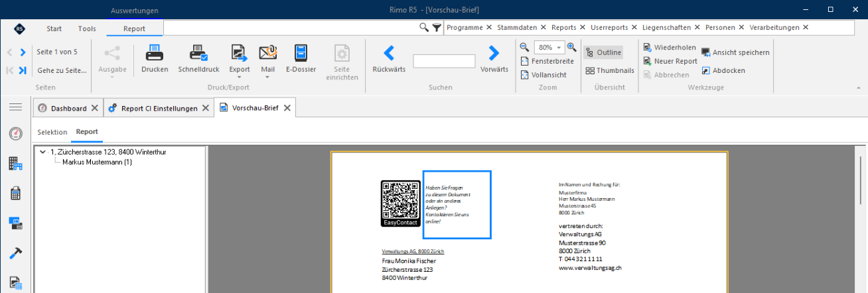Switch to Report CI Einstellungen tab

click(159, 108)
